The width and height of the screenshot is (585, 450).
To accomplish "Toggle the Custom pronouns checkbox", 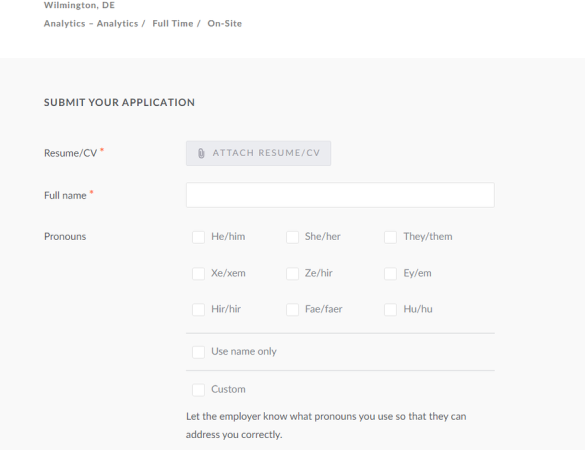I will (198, 390).
